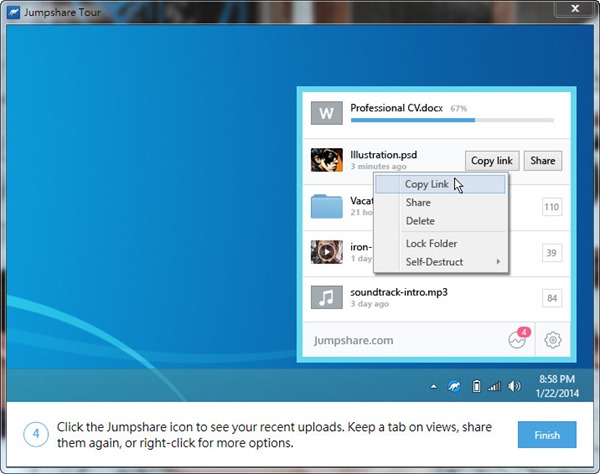Click the Jumpshare icon in system tray
The width and height of the screenshot is (600, 474).
tap(454, 386)
